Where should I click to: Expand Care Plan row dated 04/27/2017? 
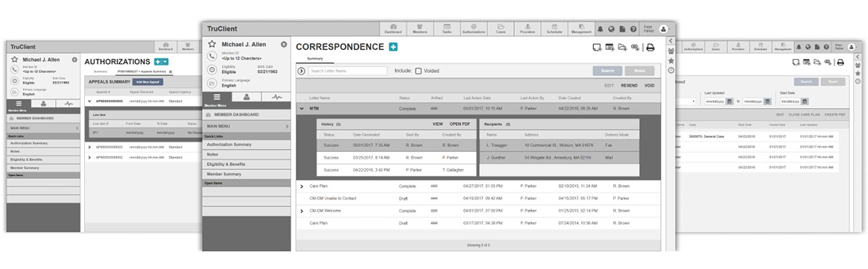coord(302,186)
